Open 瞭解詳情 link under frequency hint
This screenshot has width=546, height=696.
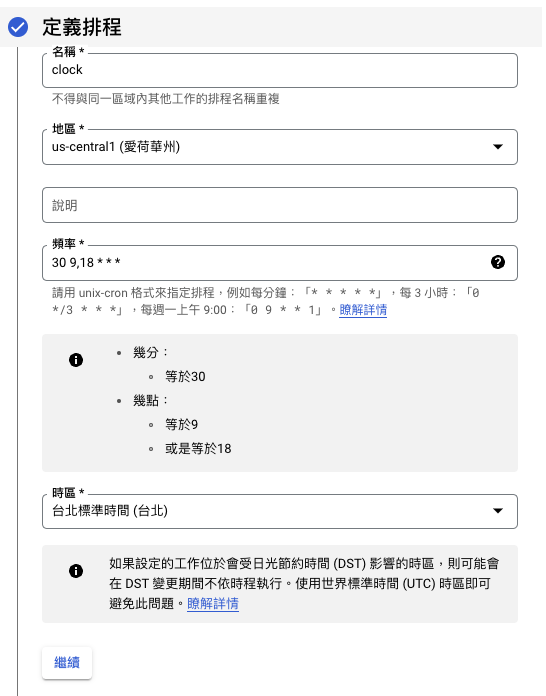coord(363,310)
